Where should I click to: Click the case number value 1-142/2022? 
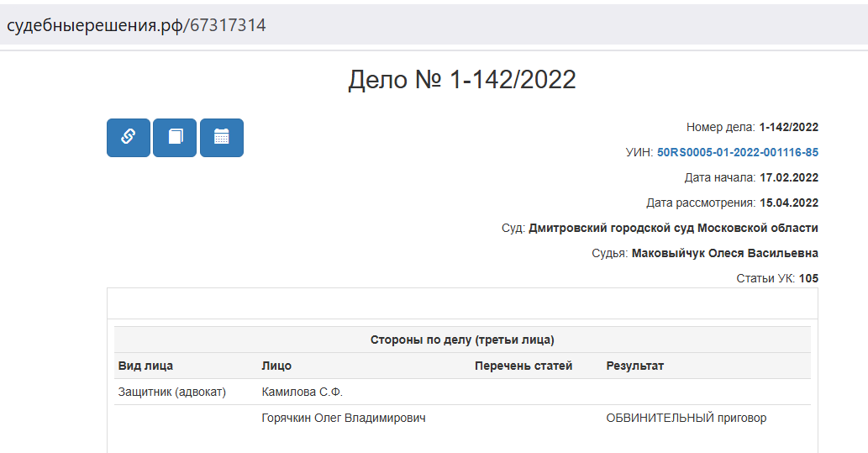[x=789, y=128]
